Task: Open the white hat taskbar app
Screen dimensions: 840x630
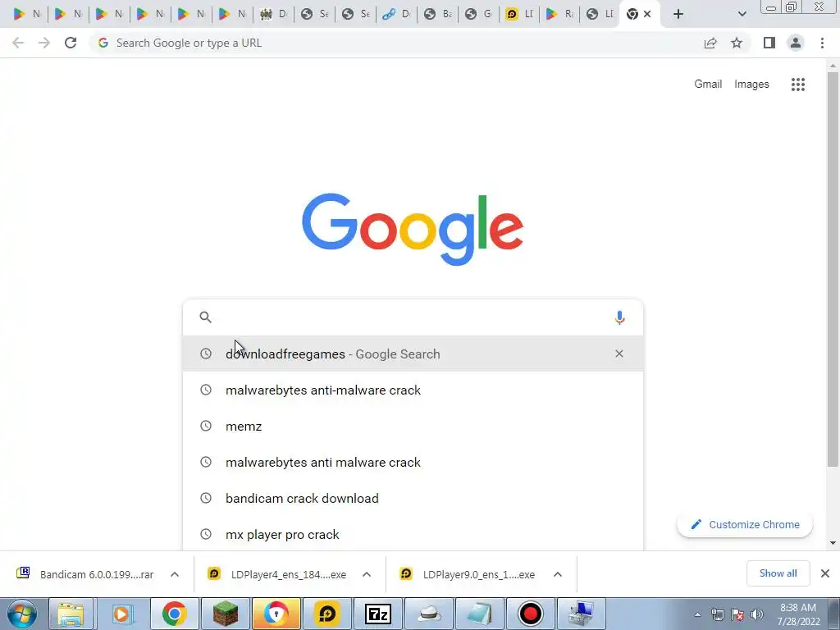Action: [x=429, y=614]
